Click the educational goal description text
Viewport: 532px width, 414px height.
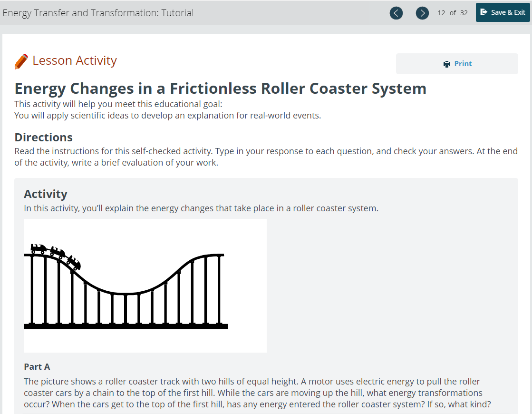coord(168,116)
